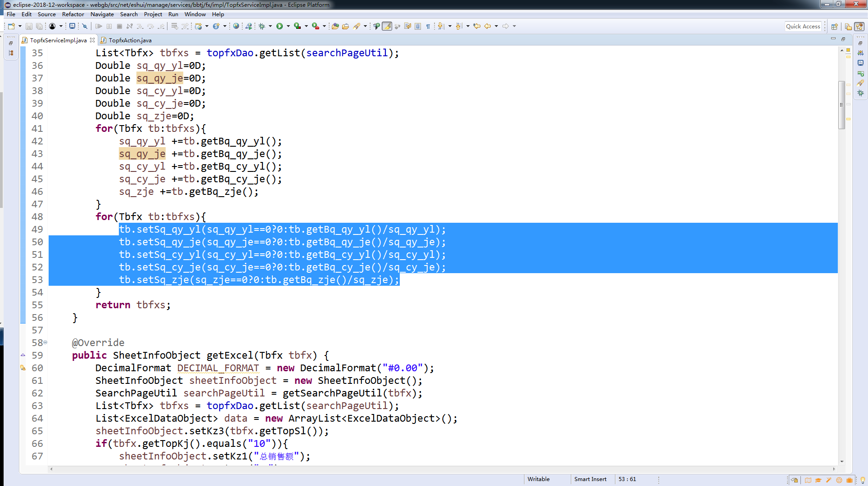Image resolution: width=868 pixels, height=486 pixels.
Task: Open the dropdown arrow beside New
Action: (20, 26)
